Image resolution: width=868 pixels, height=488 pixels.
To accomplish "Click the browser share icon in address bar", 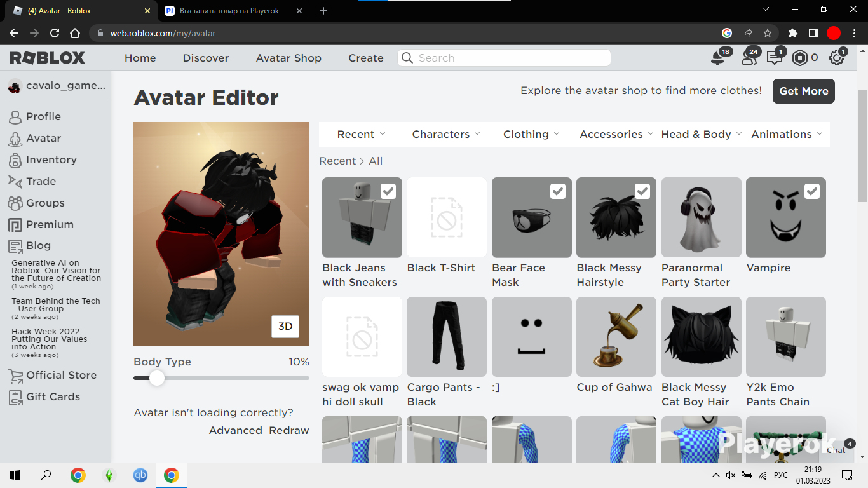I will 747,33.
